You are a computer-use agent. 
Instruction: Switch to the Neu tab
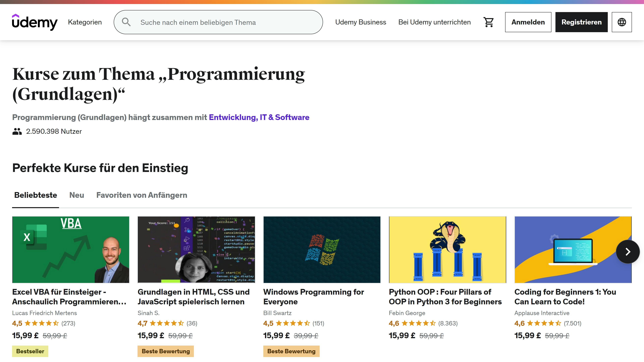[x=76, y=195]
